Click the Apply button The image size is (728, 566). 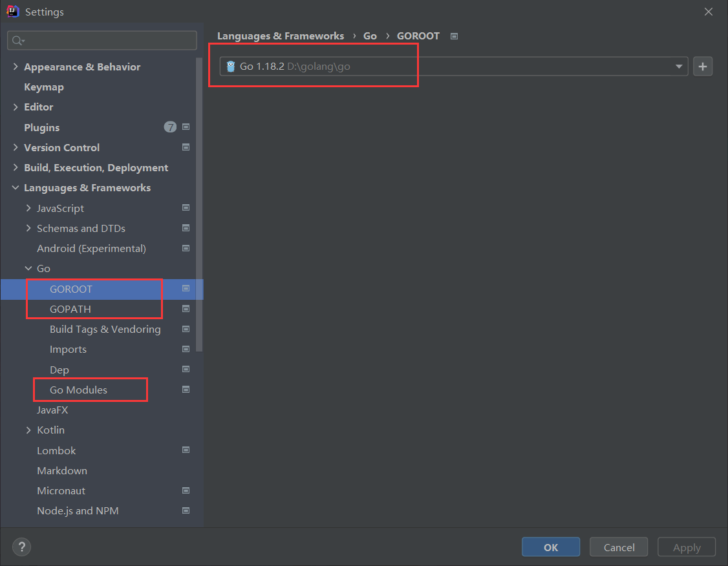tap(687, 547)
